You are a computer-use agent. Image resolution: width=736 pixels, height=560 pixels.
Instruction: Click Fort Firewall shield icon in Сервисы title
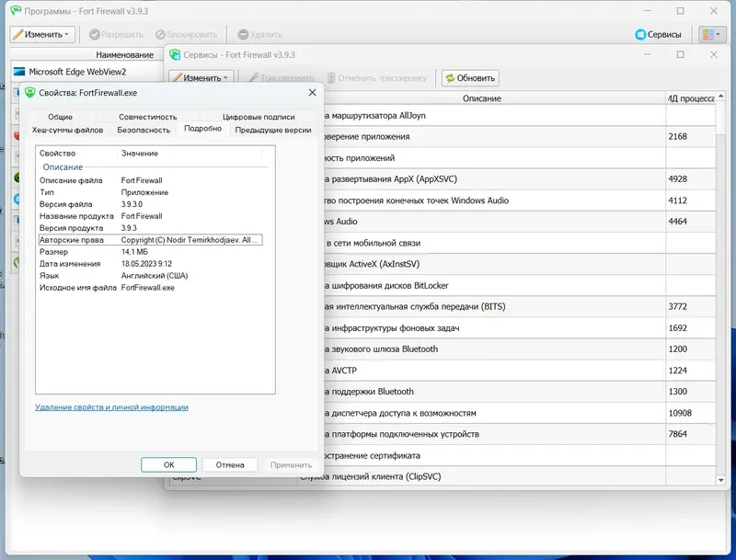pos(175,54)
